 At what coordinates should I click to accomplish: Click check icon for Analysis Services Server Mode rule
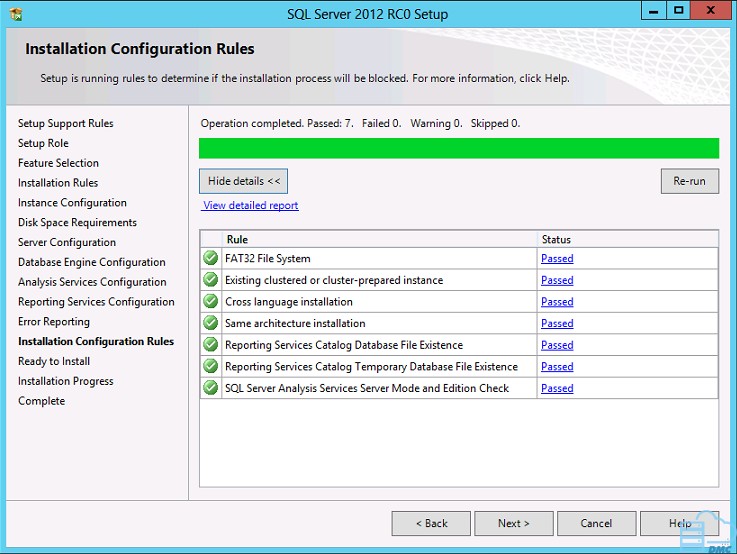[x=211, y=388]
